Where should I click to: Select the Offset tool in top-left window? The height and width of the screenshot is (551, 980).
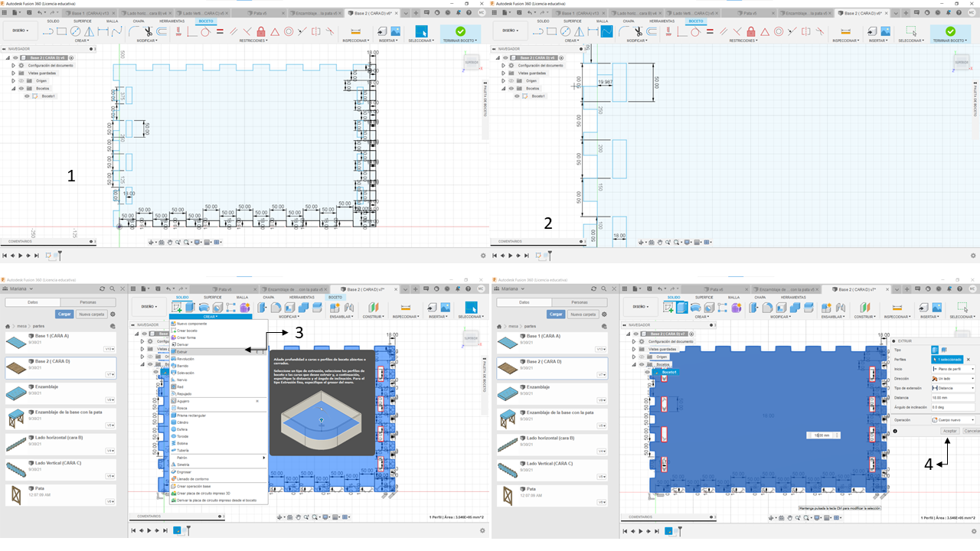162,31
